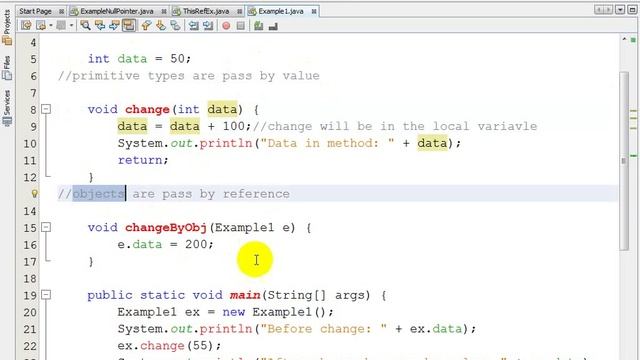
Task: Switch to Start Page tab
Action: click(36, 11)
